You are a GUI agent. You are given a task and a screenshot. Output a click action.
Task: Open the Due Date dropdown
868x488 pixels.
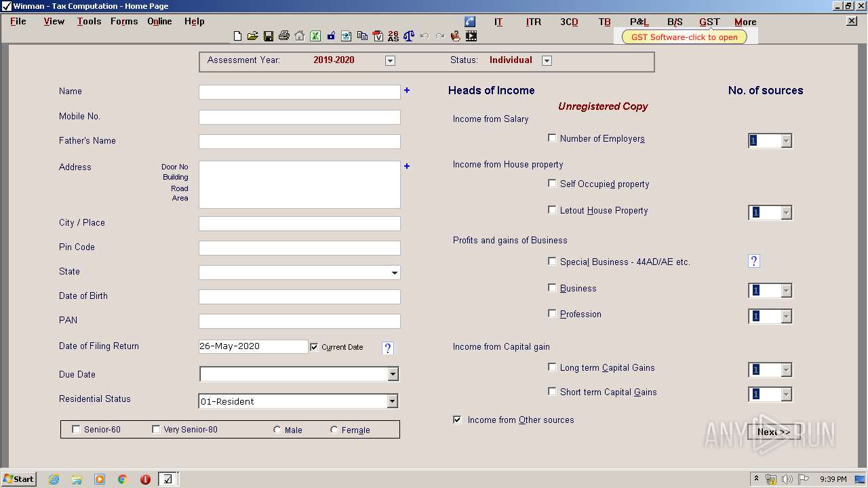(393, 374)
